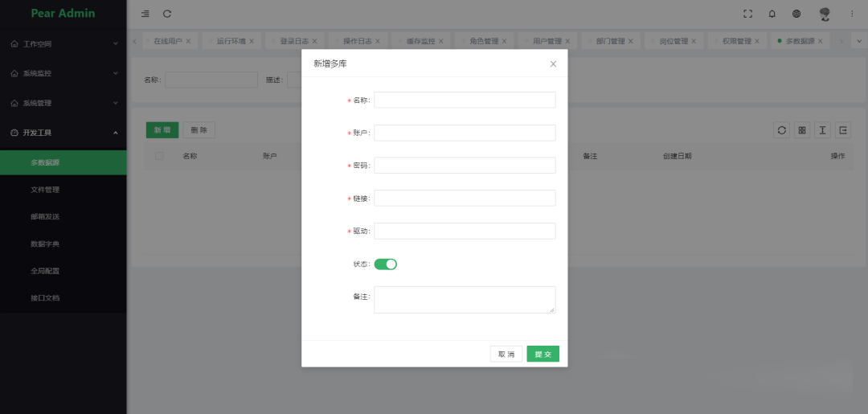Close the 多数据源 tab

[x=820, y=41]
